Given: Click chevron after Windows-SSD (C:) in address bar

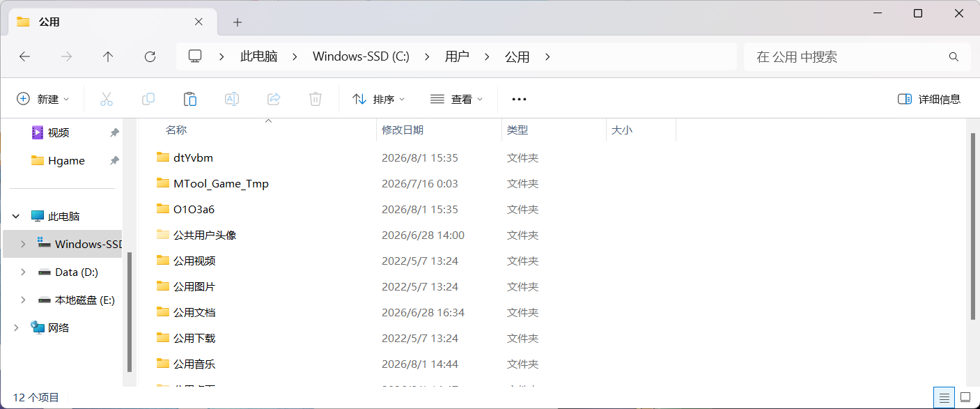Looking at the screenshot, I should (428, 57).
